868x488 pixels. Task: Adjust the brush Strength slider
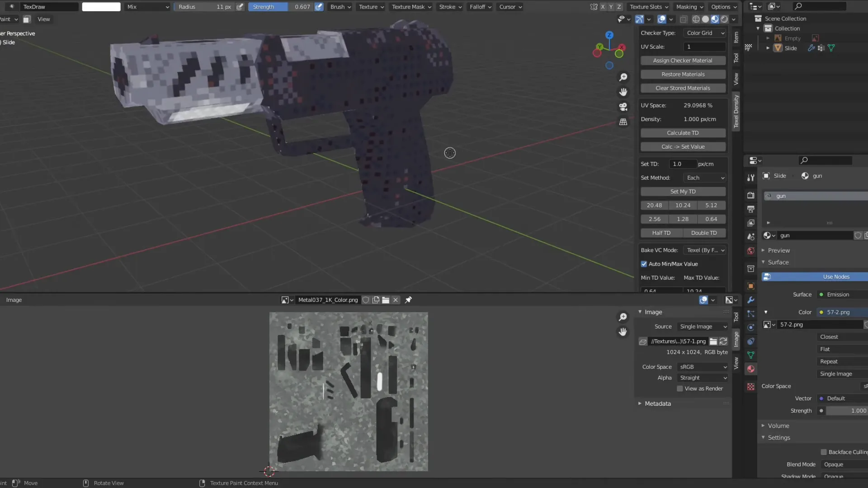280,7
